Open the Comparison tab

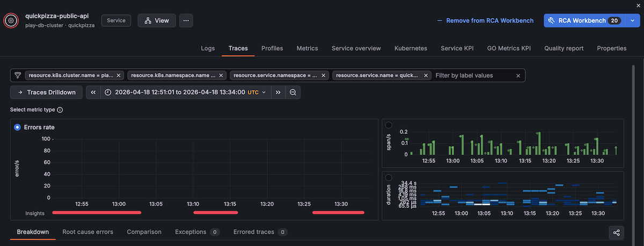coord(144,232)
